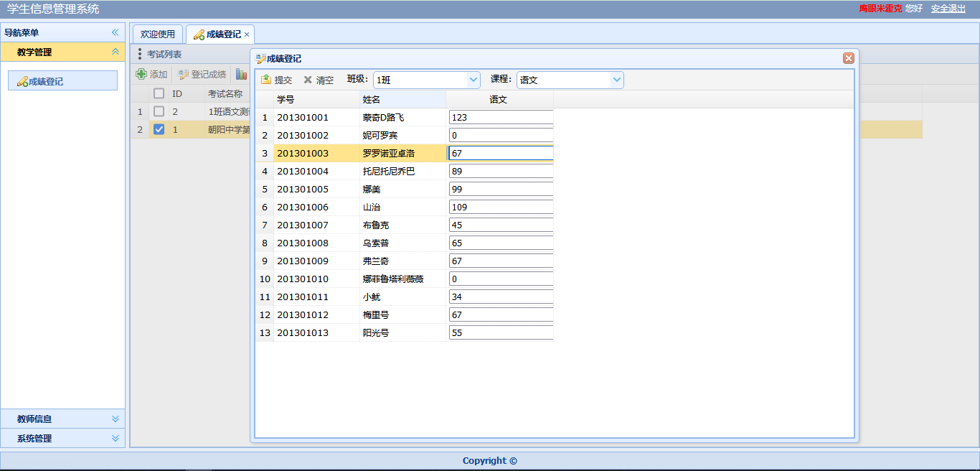Open the 课程 course dropdown
The width and height of the screenshot is (980, 471).
(617, 80)
